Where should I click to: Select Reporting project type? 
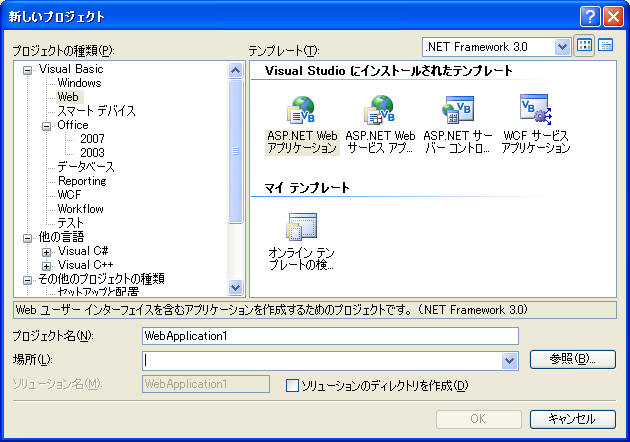coord(82,181)
